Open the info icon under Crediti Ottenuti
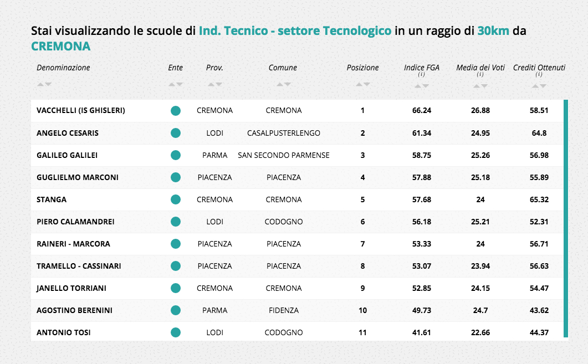The height and width of the screenshot is (364, 588). coord(539,75)
